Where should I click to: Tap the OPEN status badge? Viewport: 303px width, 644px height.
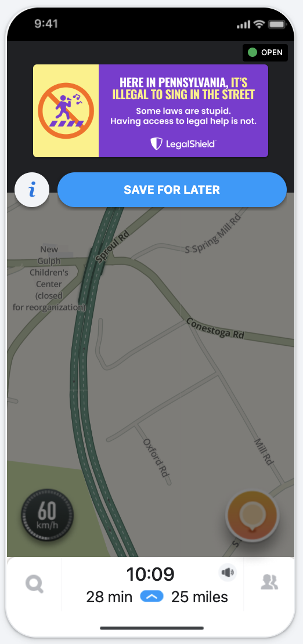point(265,53)
